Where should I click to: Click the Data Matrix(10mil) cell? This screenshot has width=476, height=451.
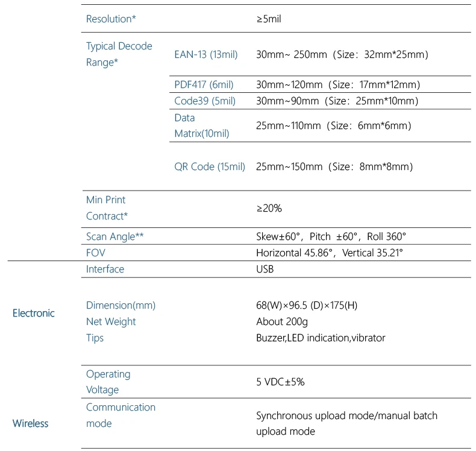click(201, 125)
